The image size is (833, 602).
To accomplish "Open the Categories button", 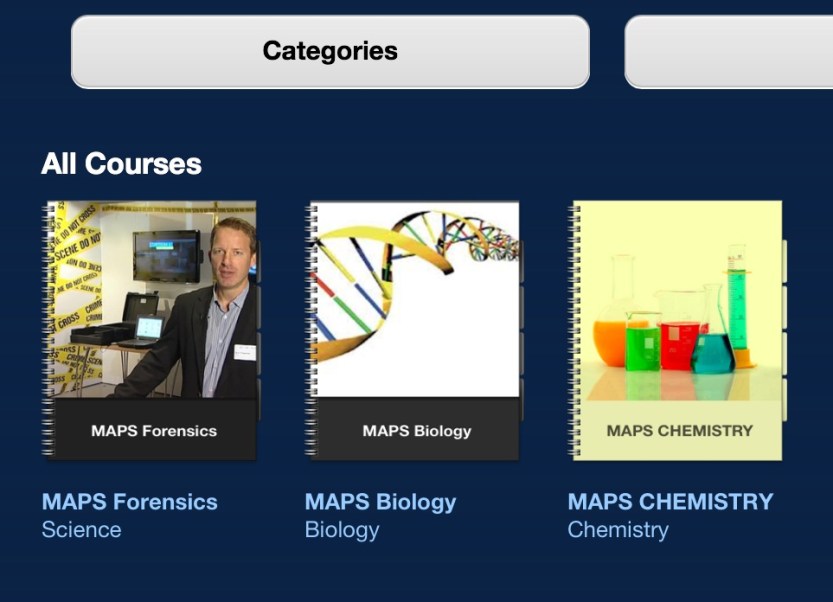I will 330,51.
